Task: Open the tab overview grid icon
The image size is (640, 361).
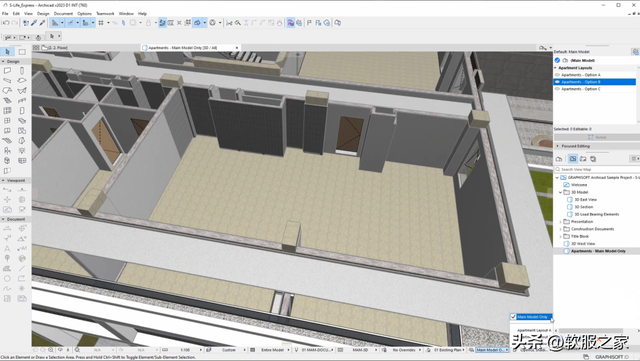Action: (x=36, y=48)
